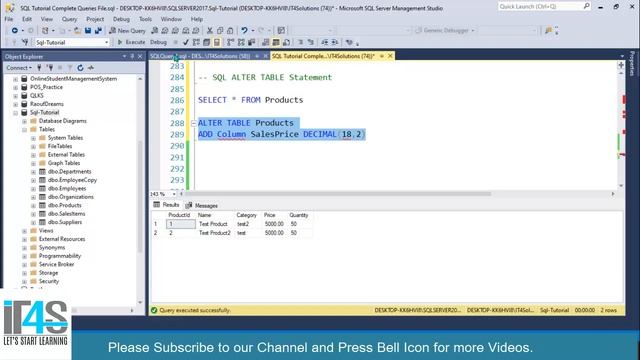This screenshot has width=640, height=360.
Task: Select the dbo.Employees table
Action: point(67,189)
